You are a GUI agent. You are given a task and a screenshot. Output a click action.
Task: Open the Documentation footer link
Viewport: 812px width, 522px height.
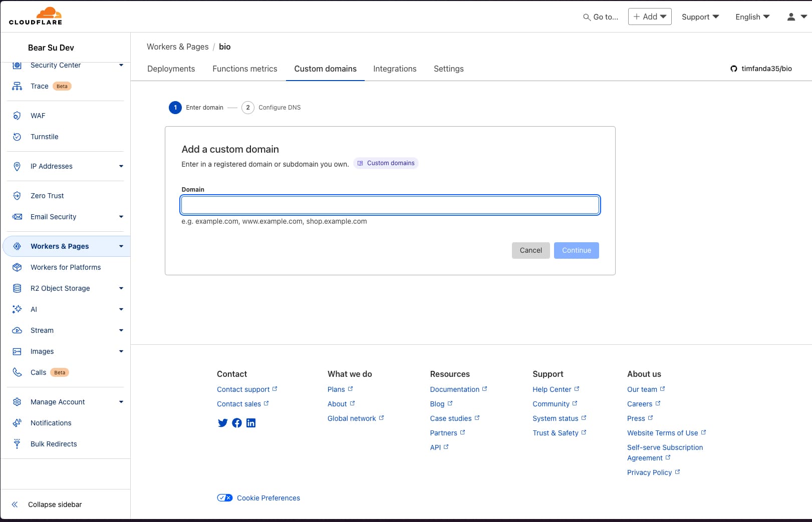pyautogui.click(x=458, y=389)
